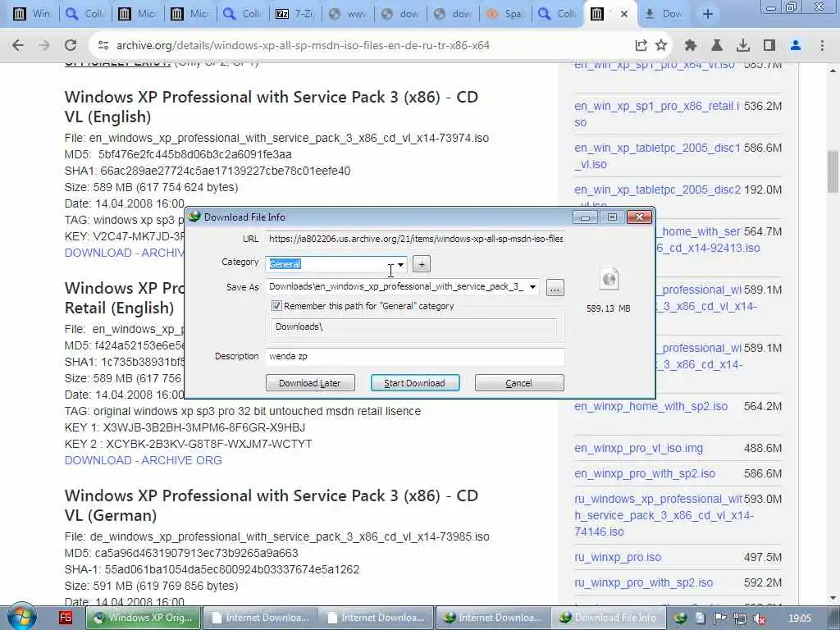Image resolution: width=840 pixels, height=630 pixels.
Task: Open the muted volume tray icon
Action: pos(759,619)
